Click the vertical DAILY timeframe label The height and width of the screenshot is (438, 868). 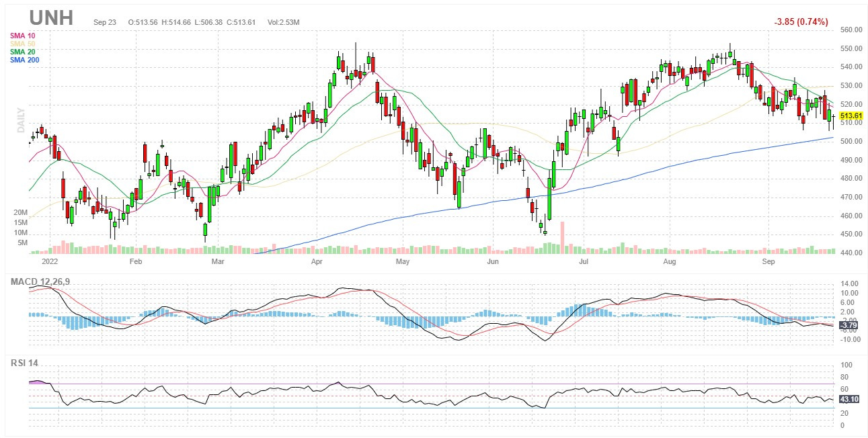click(x=20, y=120)
